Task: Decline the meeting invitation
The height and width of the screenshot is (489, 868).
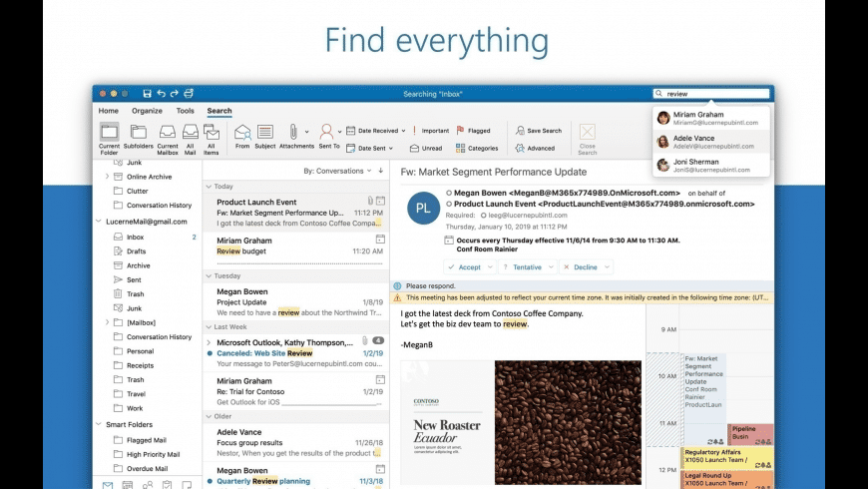Action: coord(580,266)
